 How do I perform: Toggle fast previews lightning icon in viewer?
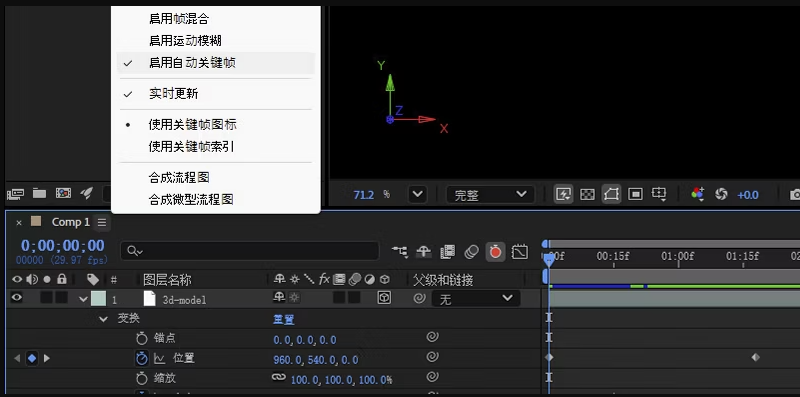click(x=563, y=194)
